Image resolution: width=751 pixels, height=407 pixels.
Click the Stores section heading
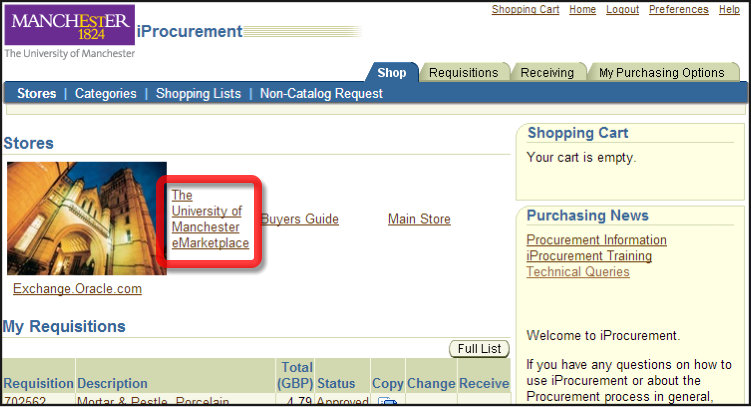pyautogui.click(x=28, y=143)
